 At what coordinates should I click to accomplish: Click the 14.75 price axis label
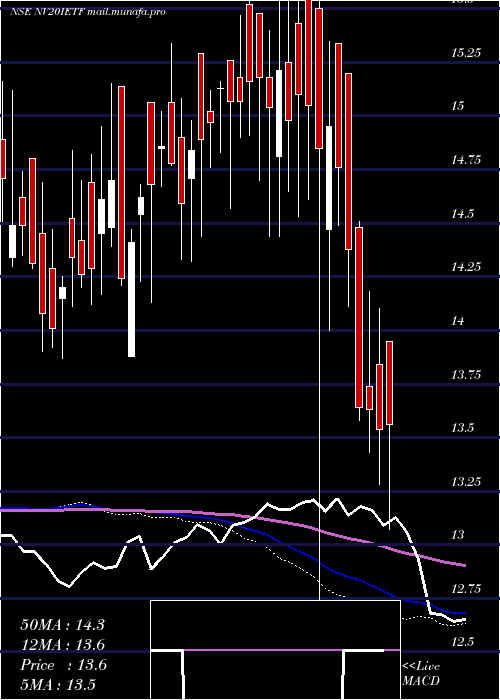[466, 160]
